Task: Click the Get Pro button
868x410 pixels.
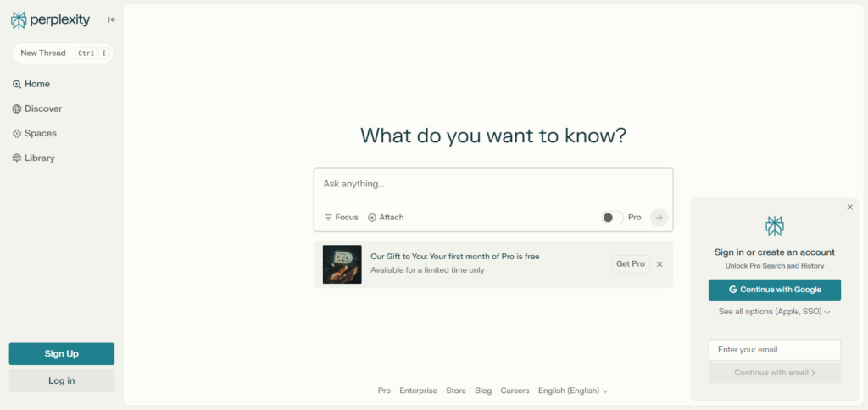Action: pyautogui.click(x=631, y=264)
